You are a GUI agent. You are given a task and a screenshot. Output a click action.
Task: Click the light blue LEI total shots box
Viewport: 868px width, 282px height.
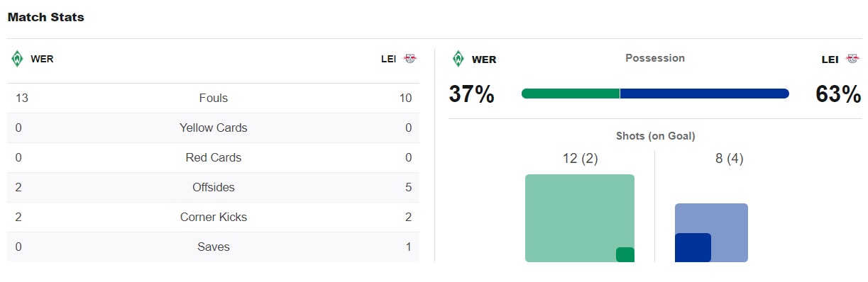click(x=711, y=232)
